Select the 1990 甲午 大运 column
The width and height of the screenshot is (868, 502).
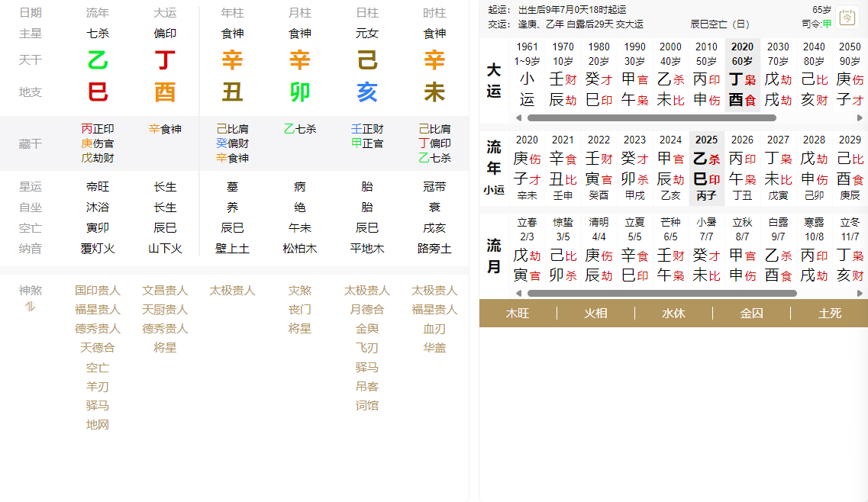pos(634,75)
